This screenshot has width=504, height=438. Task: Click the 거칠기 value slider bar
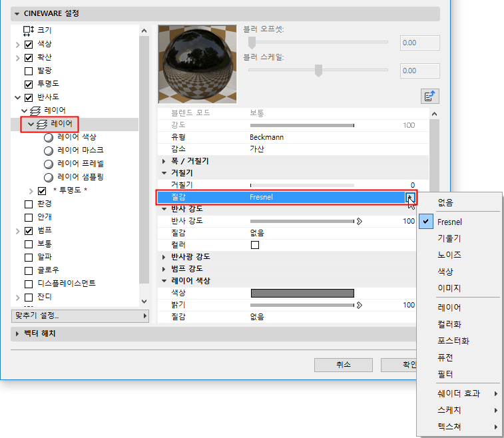302,185
